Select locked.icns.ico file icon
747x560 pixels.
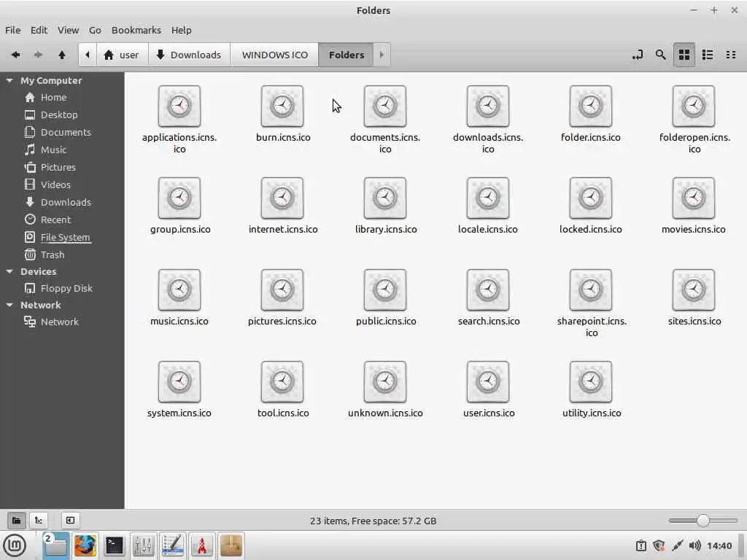click(x=591, y=198)
